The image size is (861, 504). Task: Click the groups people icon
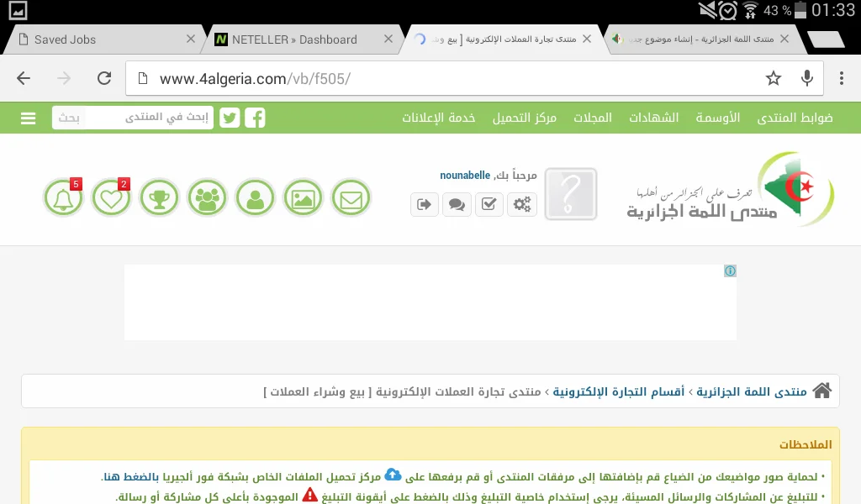click(x=207, y=199)
